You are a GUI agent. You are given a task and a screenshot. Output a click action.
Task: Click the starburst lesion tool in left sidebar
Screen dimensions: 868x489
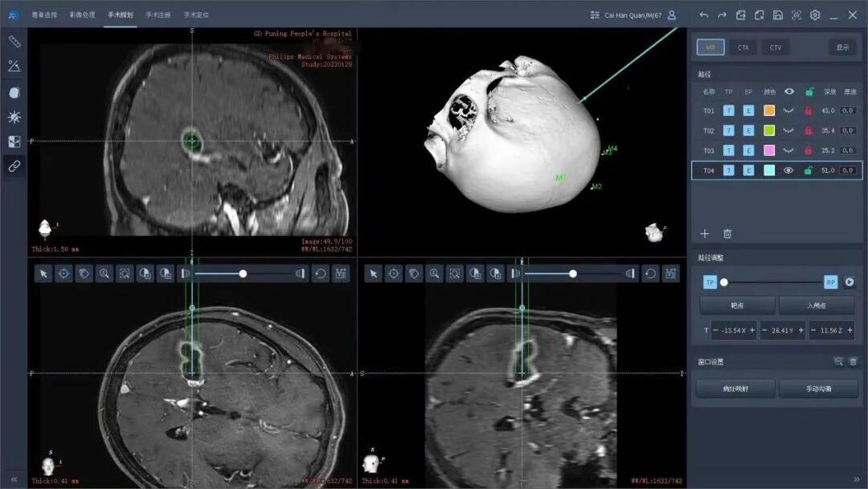click(14, 117)
